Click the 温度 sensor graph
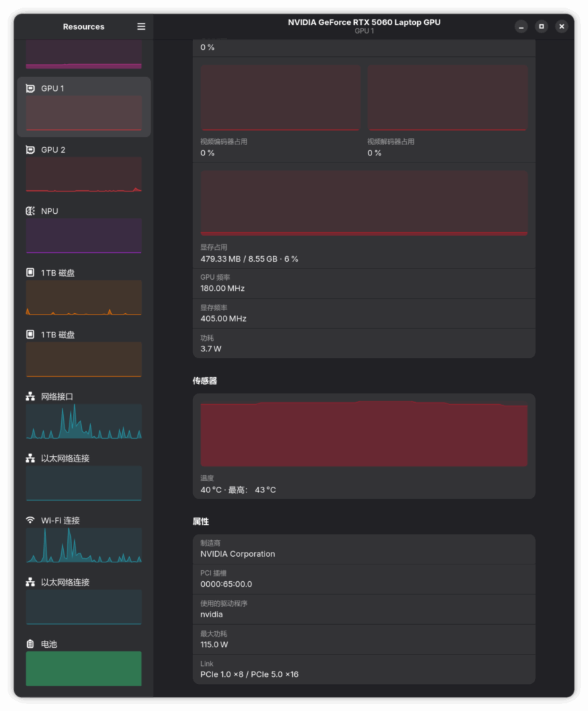This screenshot has height=711, width=588. point(364,434)
